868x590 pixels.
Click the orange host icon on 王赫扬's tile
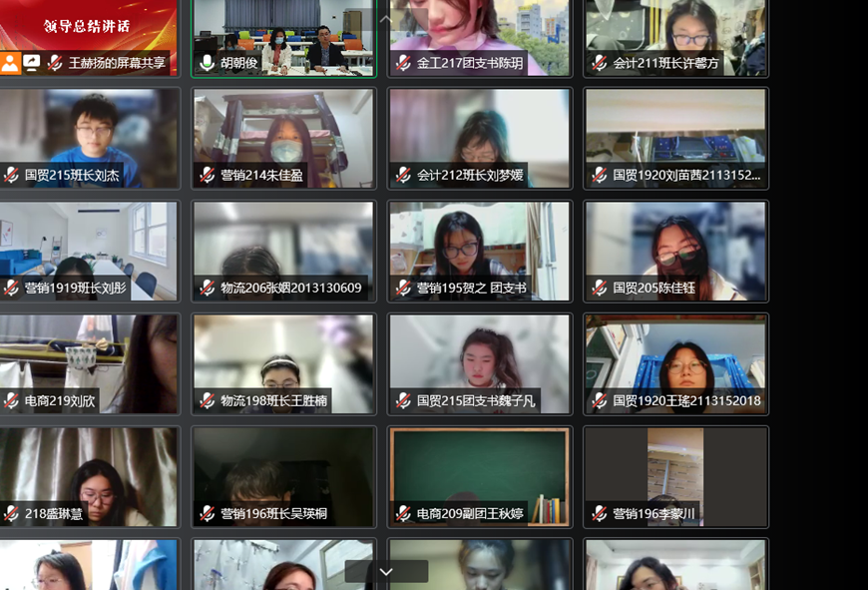[x=10, y=64]
